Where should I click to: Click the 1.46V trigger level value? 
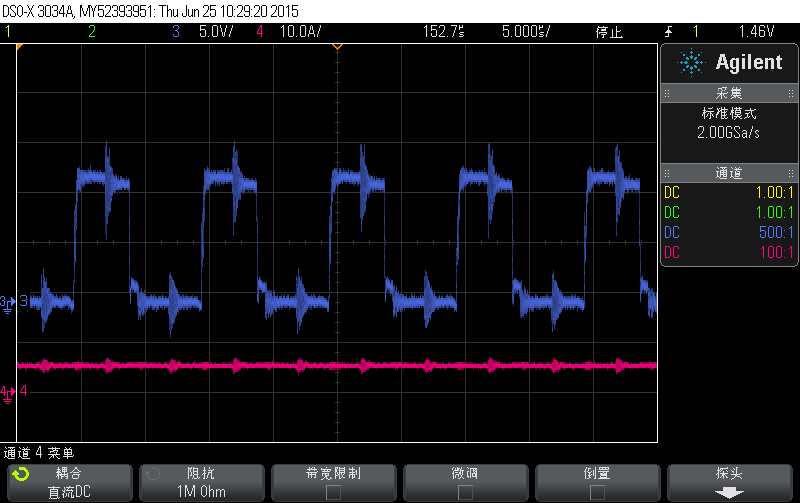(x=757, y=32)
